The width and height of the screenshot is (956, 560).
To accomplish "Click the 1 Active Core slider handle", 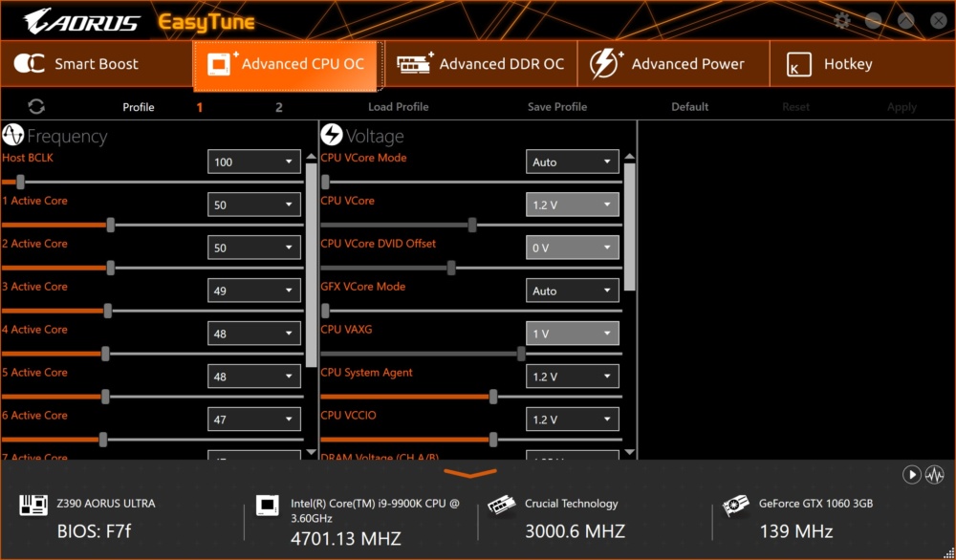I will 110,225.
